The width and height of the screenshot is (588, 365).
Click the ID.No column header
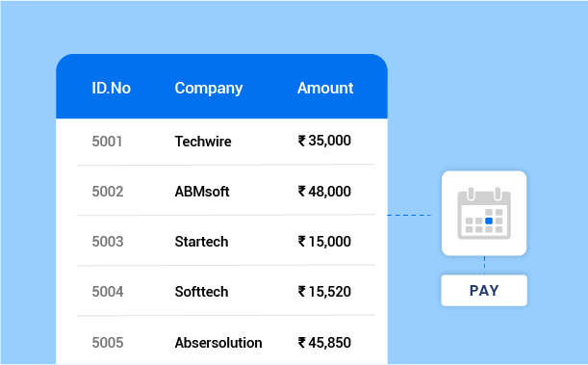pos(112,89)
